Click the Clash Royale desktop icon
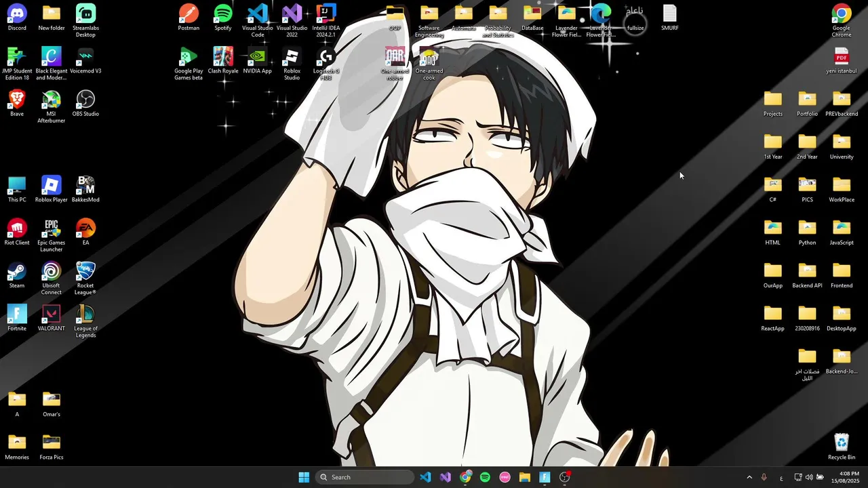The height and width of the screenshot is (488, 868). pos(223,60)
